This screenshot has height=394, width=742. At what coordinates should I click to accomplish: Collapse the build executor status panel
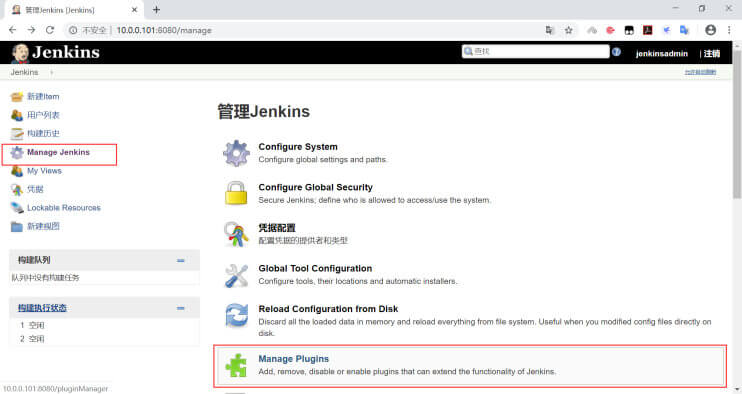[180, 308]
